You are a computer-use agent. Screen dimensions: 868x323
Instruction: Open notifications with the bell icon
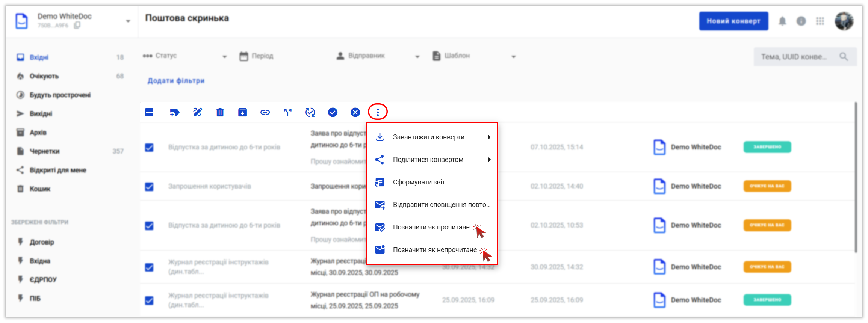tap(782, 21)
